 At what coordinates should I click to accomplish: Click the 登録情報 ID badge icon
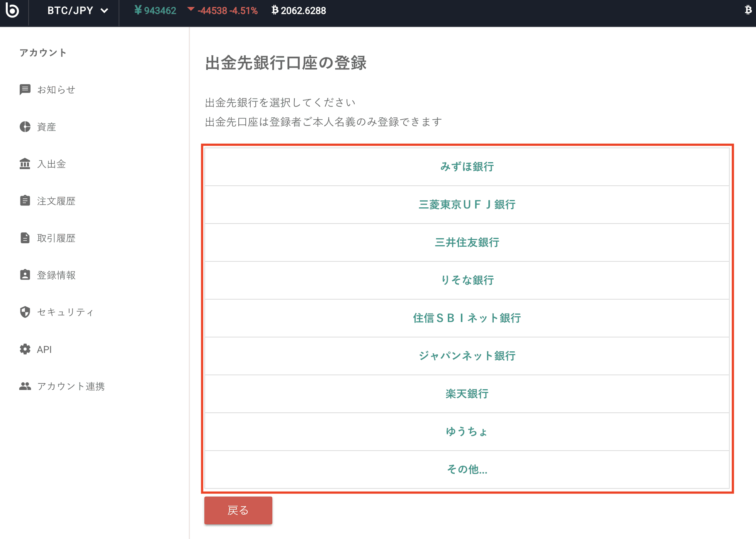[x=25, y=275]
